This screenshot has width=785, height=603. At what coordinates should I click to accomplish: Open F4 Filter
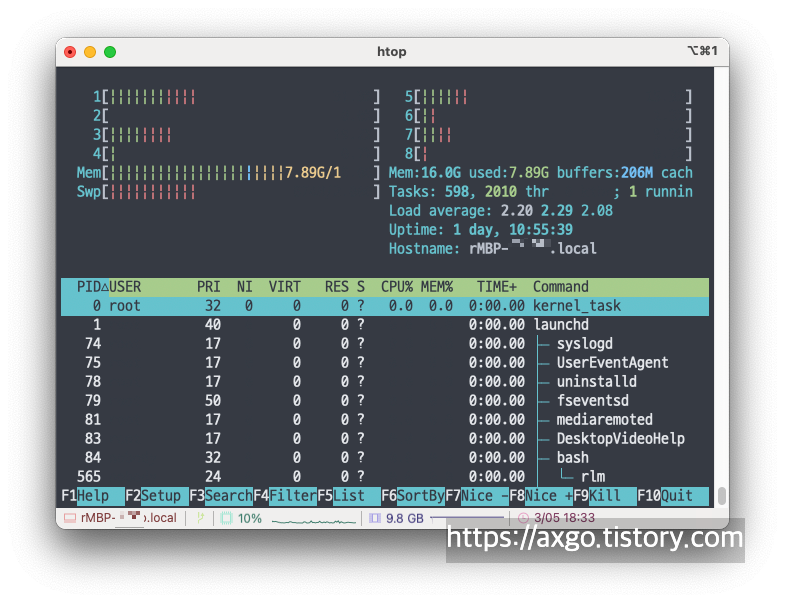(x=285, y=496)
